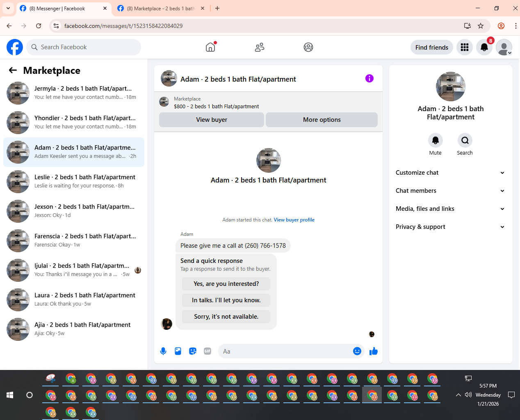Open the taskbar volume icon

point(468,395)
